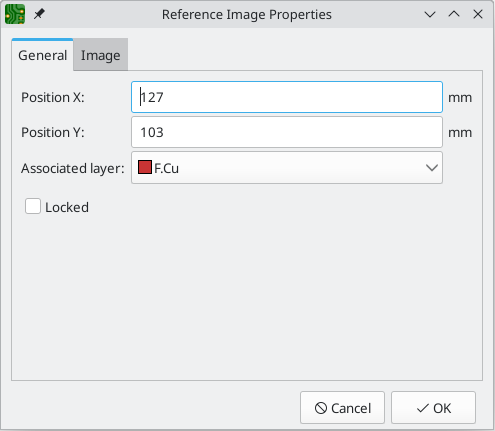Click the checkmark icon on OK
Image resolution: width=495 pixels, height=431 pixels.
click(x=423, y=408)
